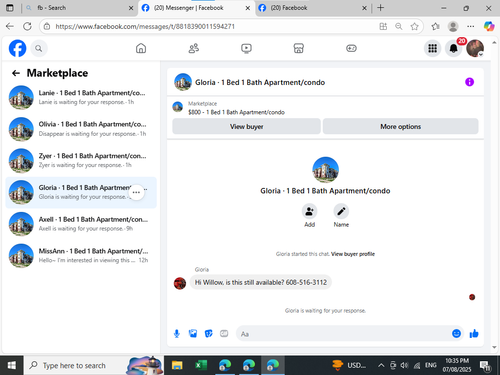Open Excel from taskbar
500x375 pixels.
pyautogui.click(x=201, y=365)
